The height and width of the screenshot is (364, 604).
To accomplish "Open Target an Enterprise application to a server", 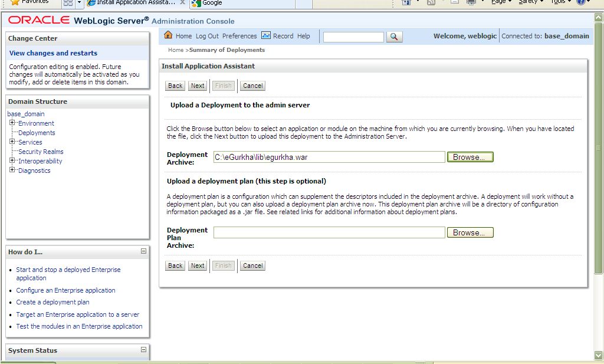I will point(77,314).
